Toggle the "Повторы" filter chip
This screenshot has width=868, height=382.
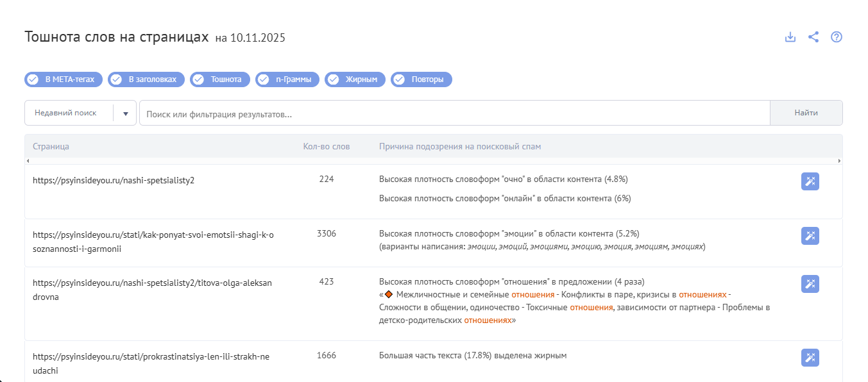[421, 79]
